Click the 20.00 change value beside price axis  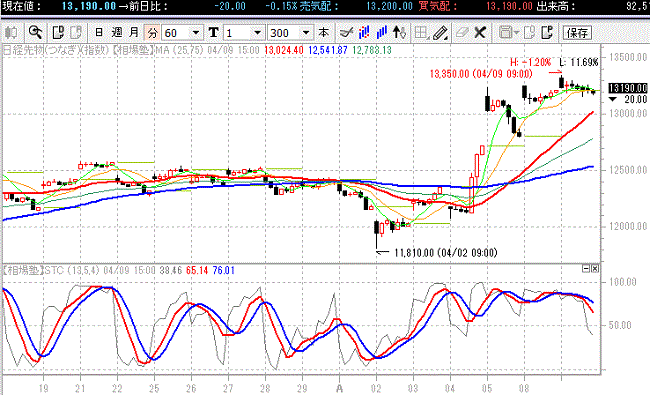[635, 99]
